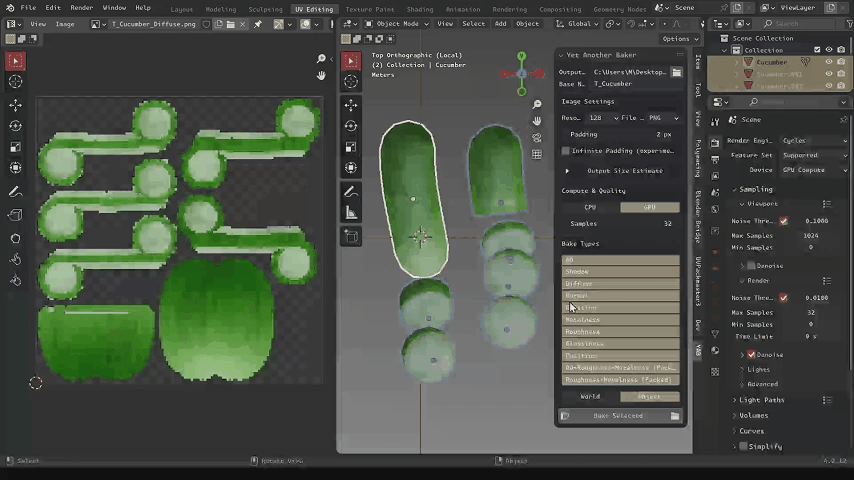Switch to the Shading workspace tab
This screenshot has width=854, height=480.
pos(420,9)
